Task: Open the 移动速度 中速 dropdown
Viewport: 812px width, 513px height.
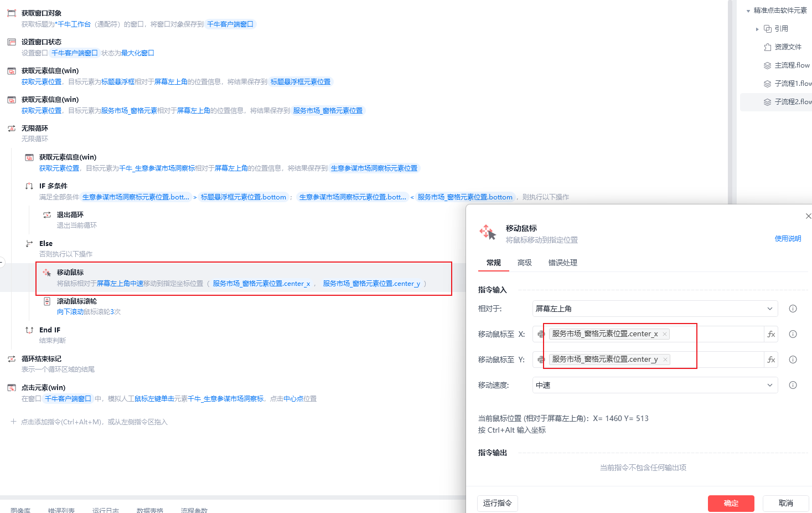Action: [655, 385]
